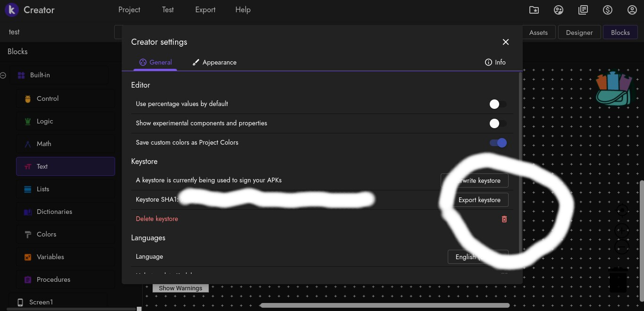Open the Export menu
The image size is (644, 311).
coord(205,9)
